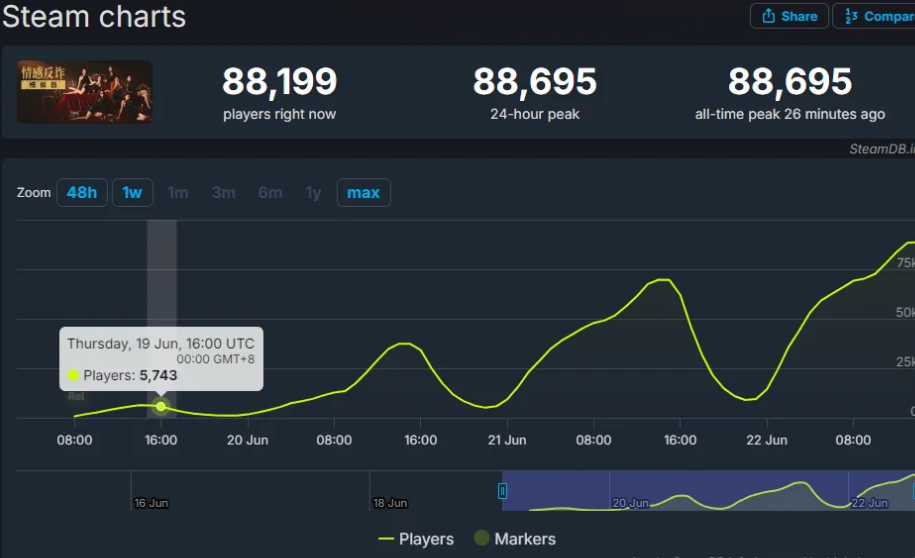
Task: Click the Steam charts heading
Action: coord(94,16)
